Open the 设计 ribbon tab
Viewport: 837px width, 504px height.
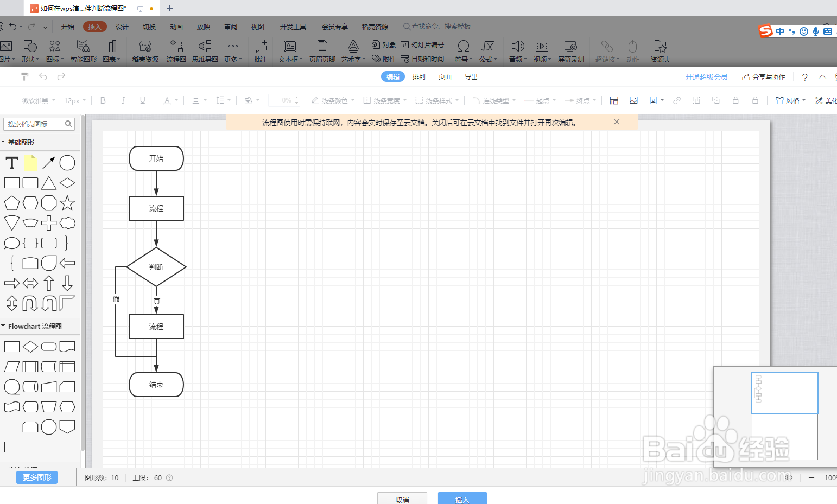(122, 27)
